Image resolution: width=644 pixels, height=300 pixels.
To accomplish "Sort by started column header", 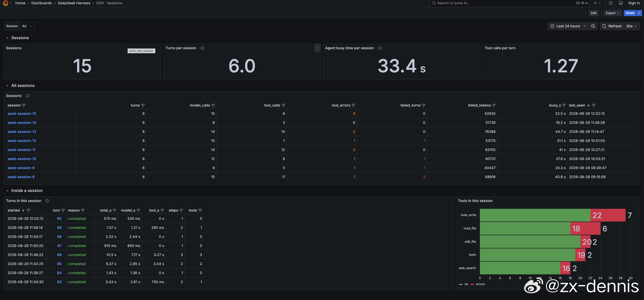I will pyautogui.click(x=14, y=211).
